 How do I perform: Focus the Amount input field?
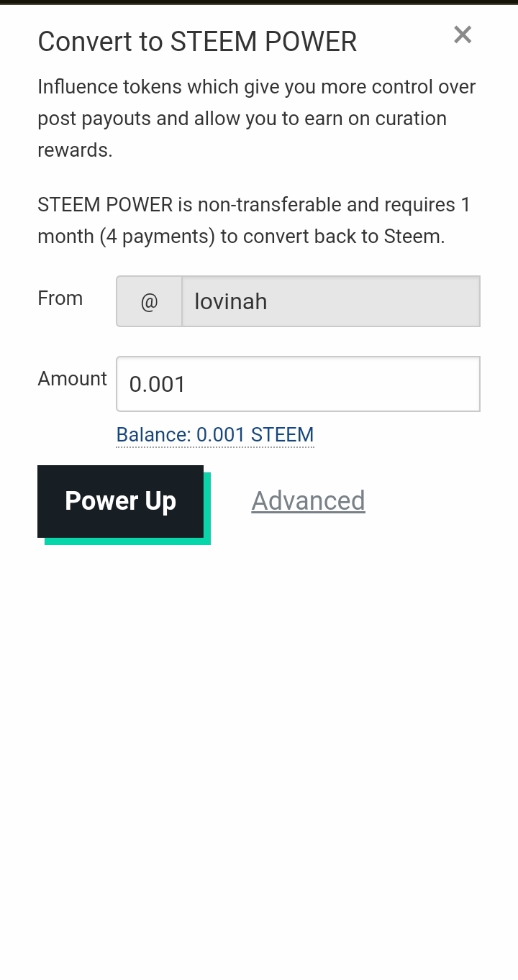[298, 384]
